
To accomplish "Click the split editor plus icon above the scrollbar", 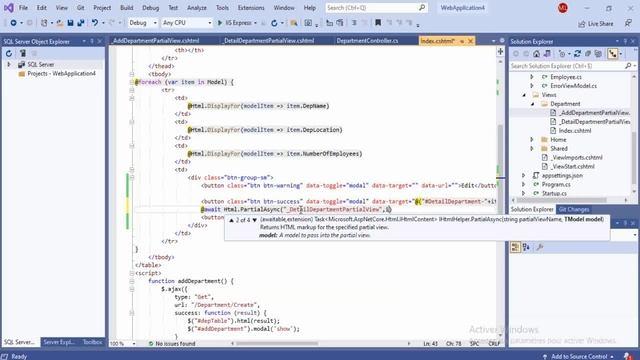I will (x=500, y=51).
